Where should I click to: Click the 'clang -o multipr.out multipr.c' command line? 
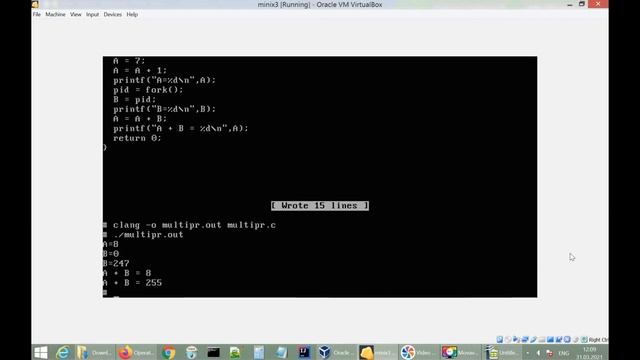194,225
